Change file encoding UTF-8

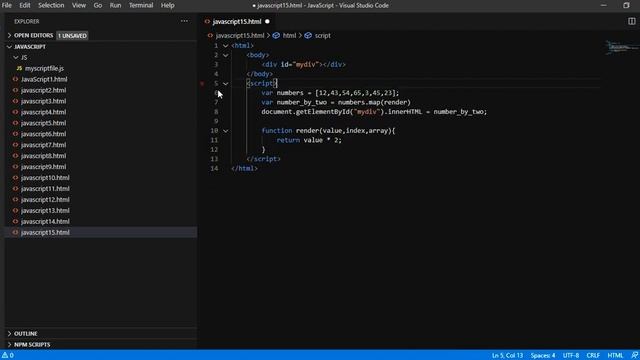tap(571, 355)
